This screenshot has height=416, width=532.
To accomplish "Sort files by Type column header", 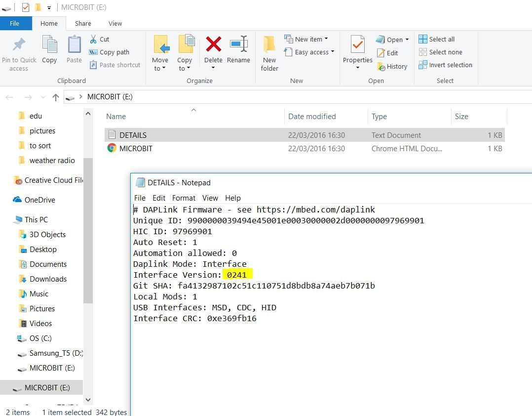I will tap(410, 117).
